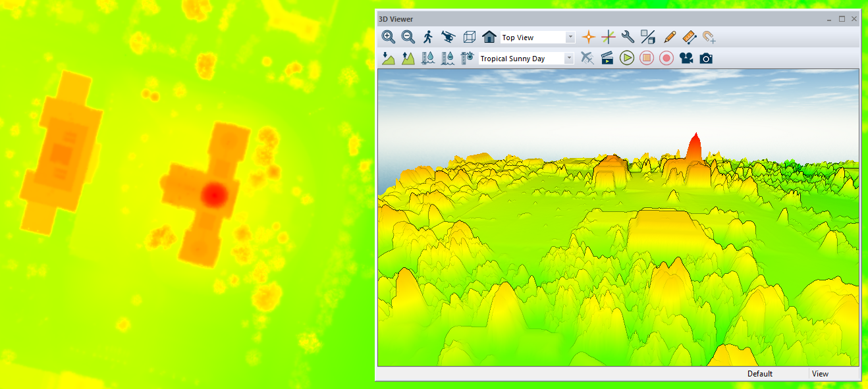Capture a screenshot with the camera icon
Screen dimensions: 868x389
pyautogui.click(x=706, y=59)
